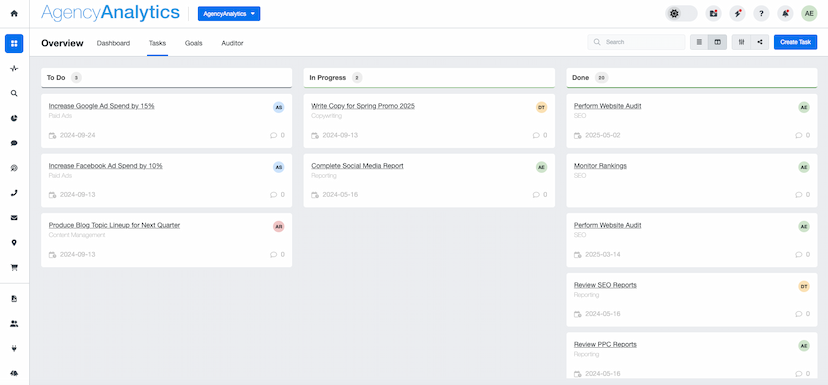Go to the Home icon in sidebar
Viewport: 828px width, 385px height.
tap(14, 14)
